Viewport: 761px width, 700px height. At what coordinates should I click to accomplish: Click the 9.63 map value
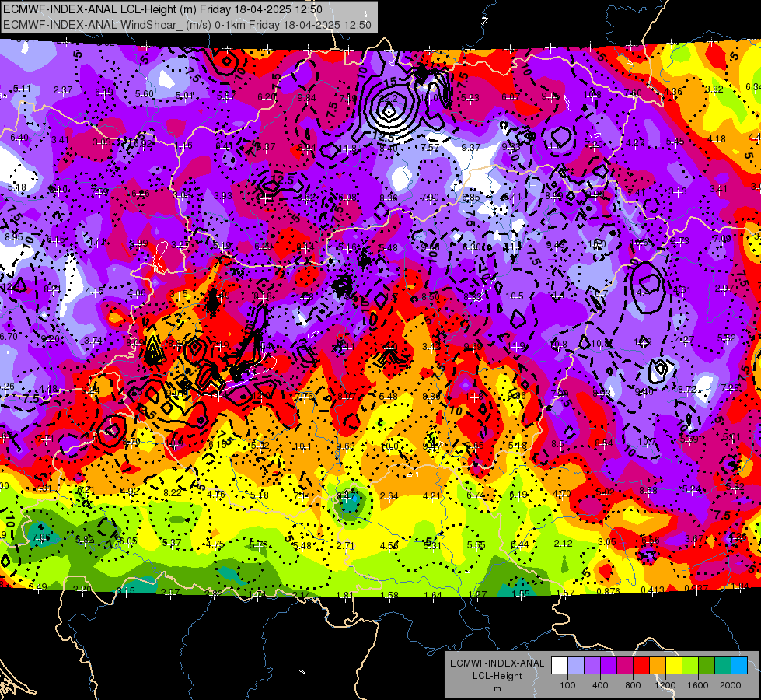tap(346, 446)
